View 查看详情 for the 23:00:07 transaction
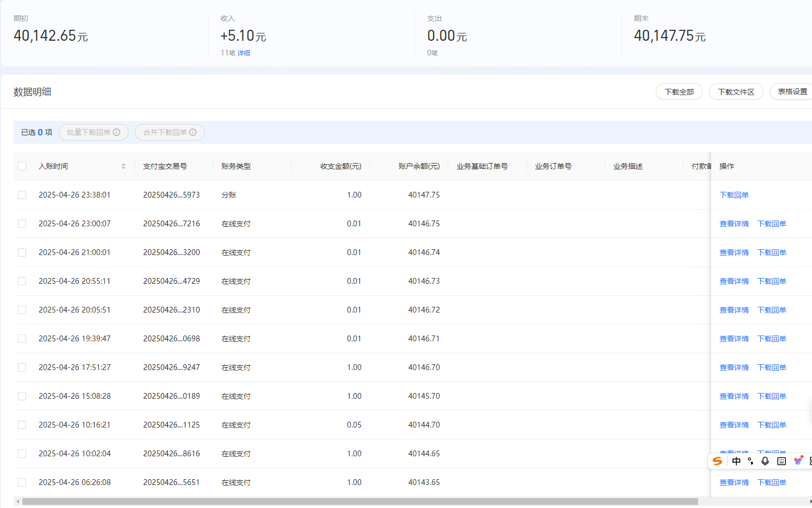812x508 pixels. tap(734, 224)
